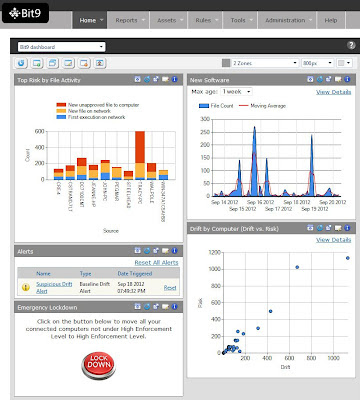Collapse the Drift by Computer panel
Viewport: 360px width, 400px height.
pyautogui.click(x=310, y=228)
